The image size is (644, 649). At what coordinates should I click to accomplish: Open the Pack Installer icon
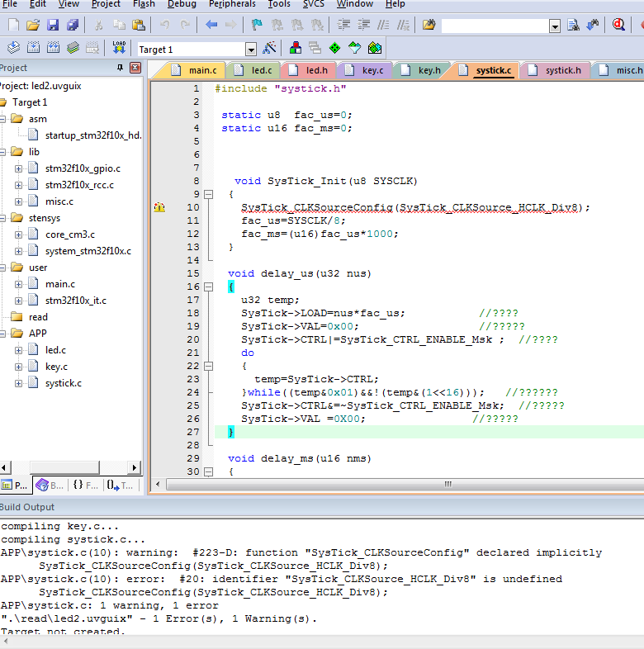click(x=375, y=48)
